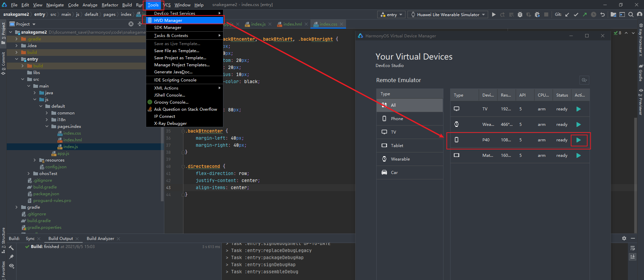
Task: Collapse the snakegame2 root folder
Action: click(x=10, y=32)
